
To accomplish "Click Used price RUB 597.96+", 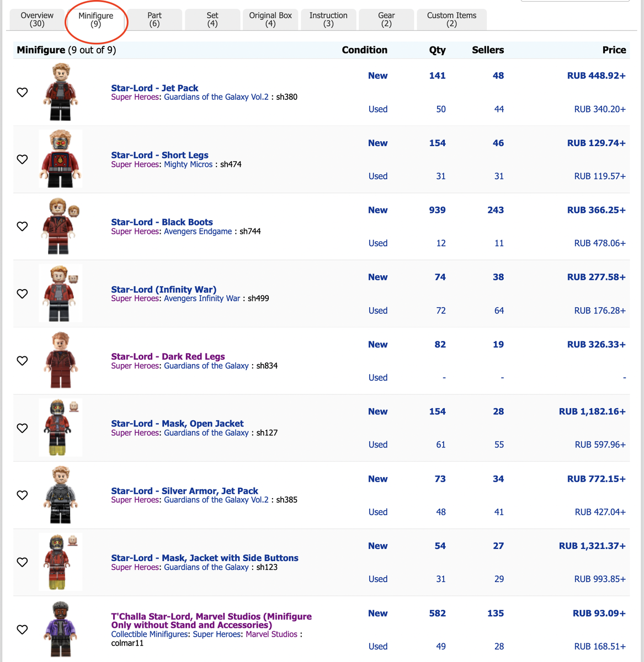I will pos(600,445).
